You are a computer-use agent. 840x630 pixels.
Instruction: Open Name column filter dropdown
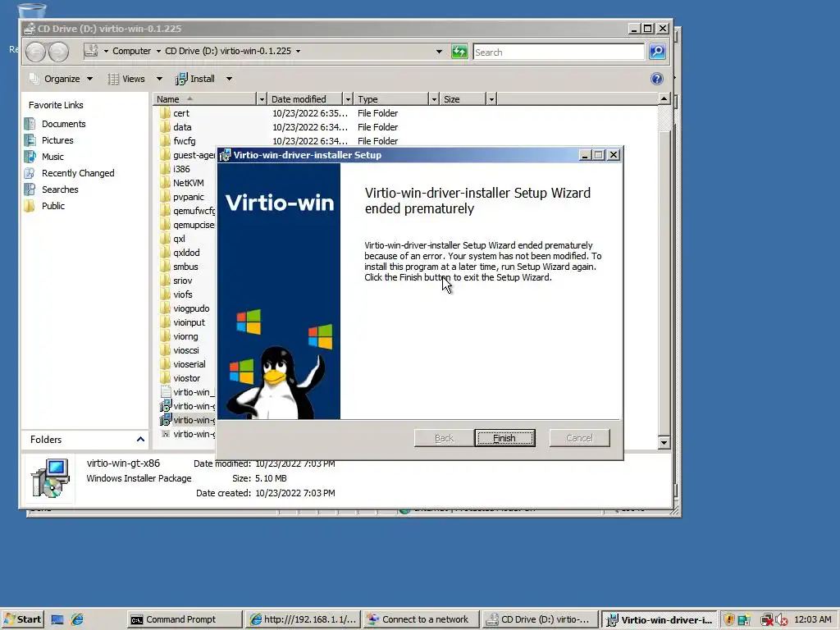(262, 99)
